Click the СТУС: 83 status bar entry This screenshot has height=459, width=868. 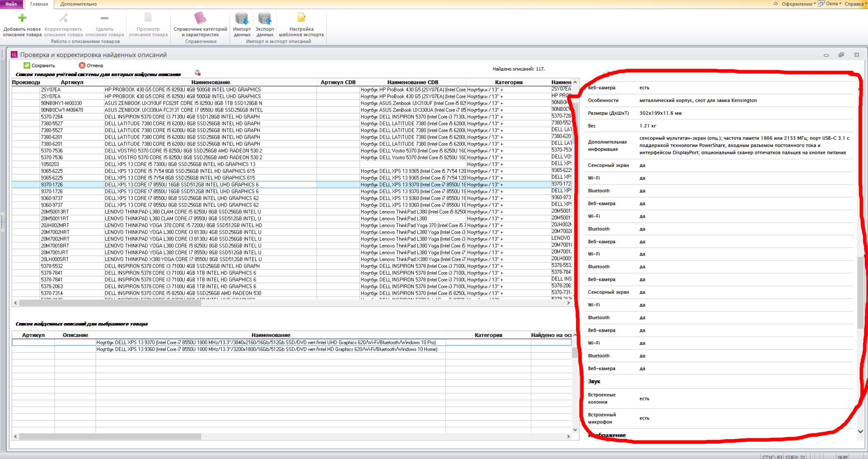tap(772, 457)
